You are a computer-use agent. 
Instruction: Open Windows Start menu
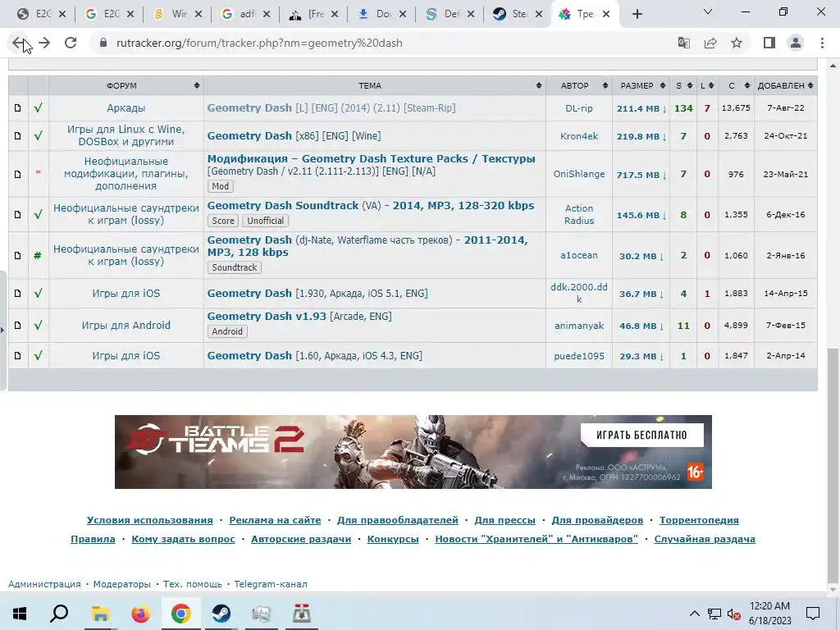[20, 614]
